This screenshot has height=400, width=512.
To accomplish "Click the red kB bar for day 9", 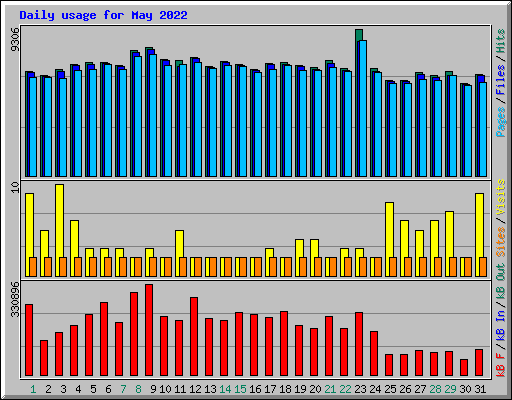I will coord(149,330).
